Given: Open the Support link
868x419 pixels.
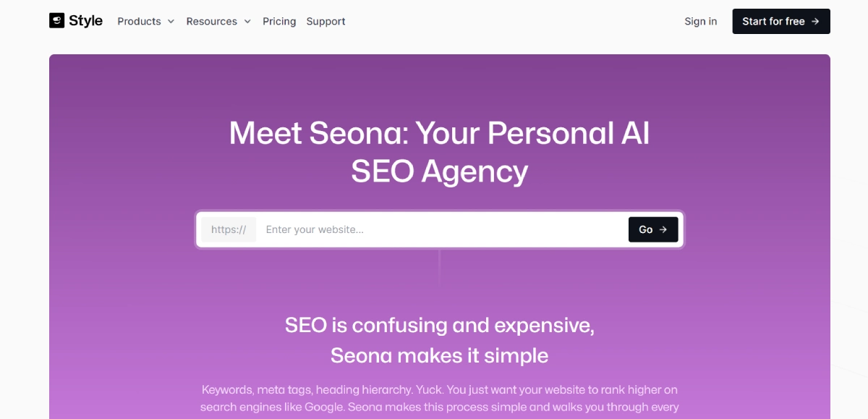Looking at the screenshot, I should [x=325, y=22].
